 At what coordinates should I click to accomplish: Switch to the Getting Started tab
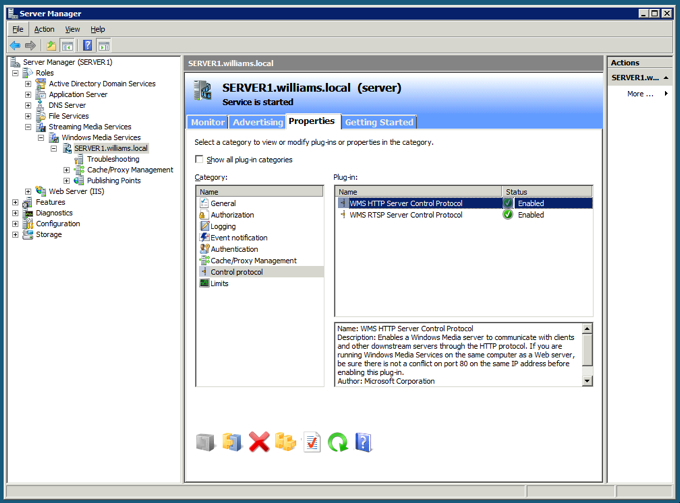coord(379,122)
